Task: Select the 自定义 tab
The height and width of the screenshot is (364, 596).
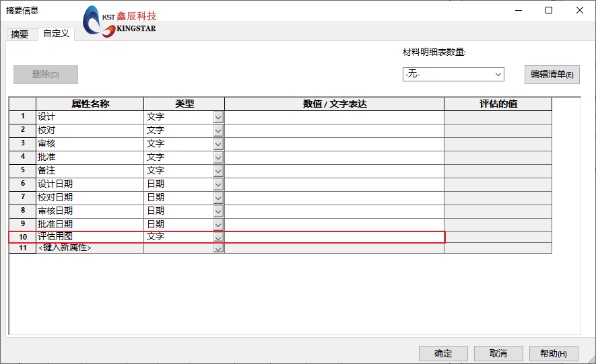Action: coord(57,34)
